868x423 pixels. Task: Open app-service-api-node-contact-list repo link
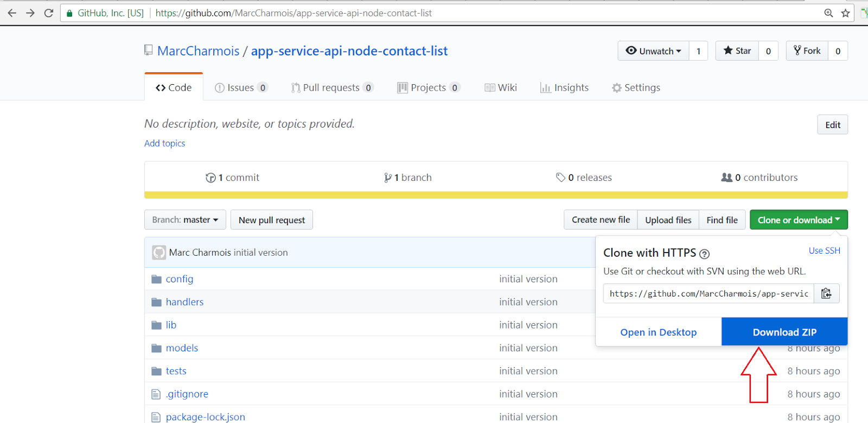click(x=349, y=51)
